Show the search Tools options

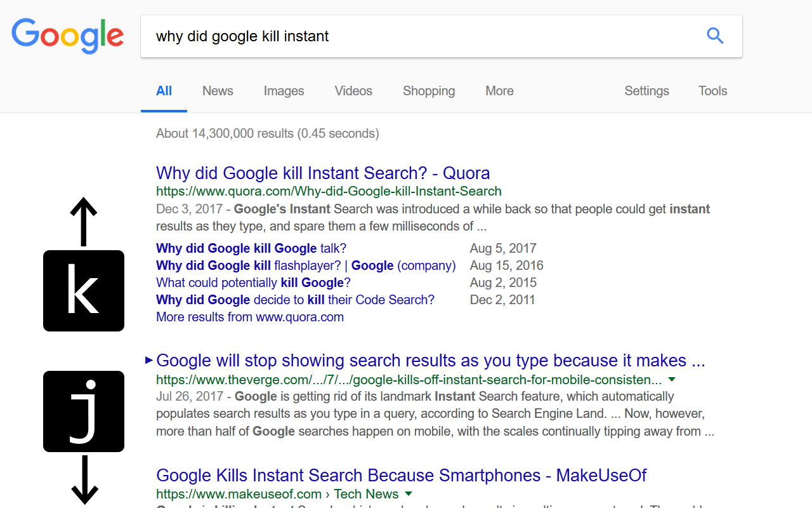click(712, 91)
